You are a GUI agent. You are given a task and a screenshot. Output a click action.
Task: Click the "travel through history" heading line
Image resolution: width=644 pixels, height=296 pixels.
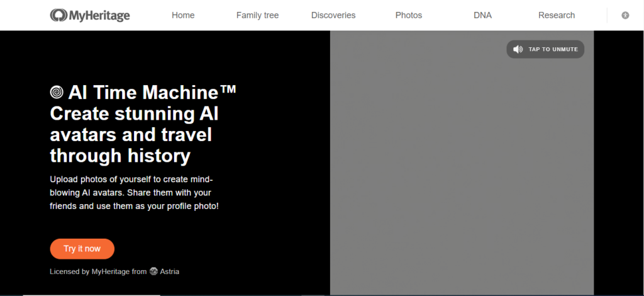click(x=120, y=155)
